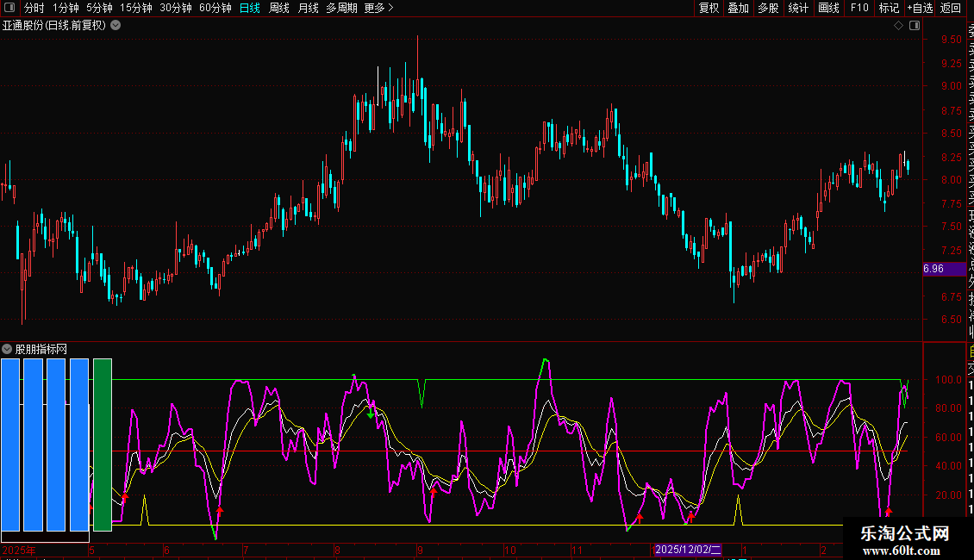Switch to 月线 monthly chart
Viewport: 974px width, 560px height.
coord(308,8)
